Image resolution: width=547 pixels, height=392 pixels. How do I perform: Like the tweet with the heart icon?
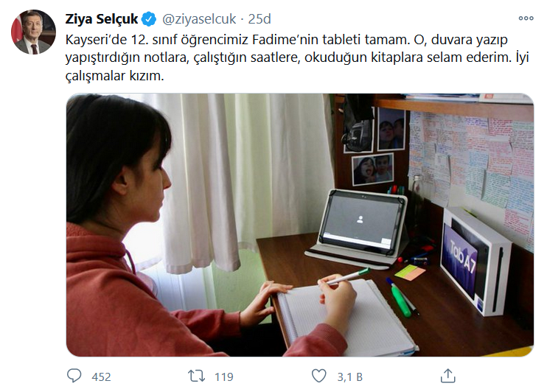tap(319, 376)
